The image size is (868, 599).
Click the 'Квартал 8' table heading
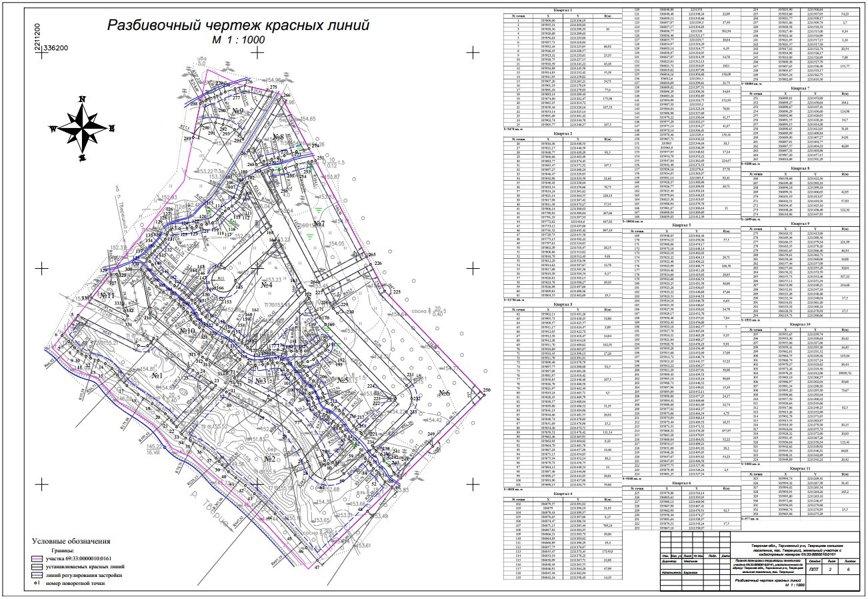click(799, 169)
